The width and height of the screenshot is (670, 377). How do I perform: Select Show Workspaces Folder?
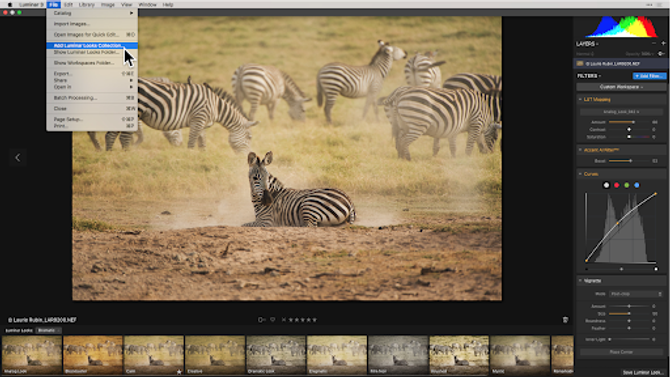pos(92,63)
